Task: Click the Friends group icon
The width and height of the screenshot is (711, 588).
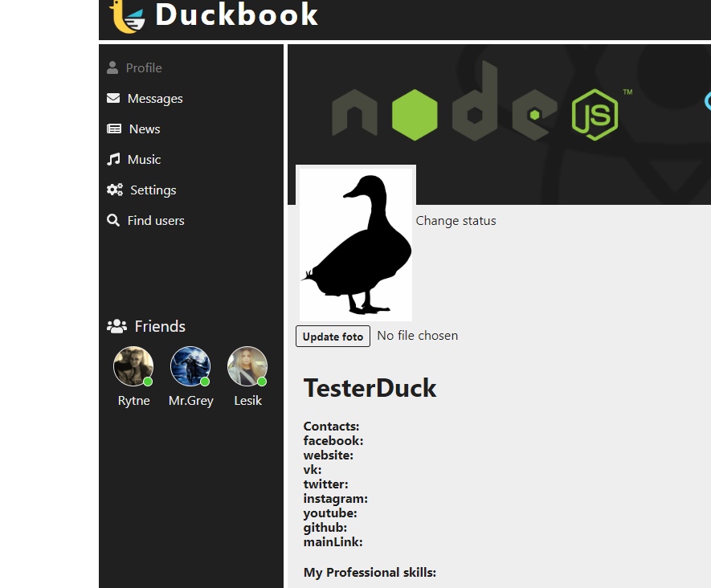Action: point(117,326)
